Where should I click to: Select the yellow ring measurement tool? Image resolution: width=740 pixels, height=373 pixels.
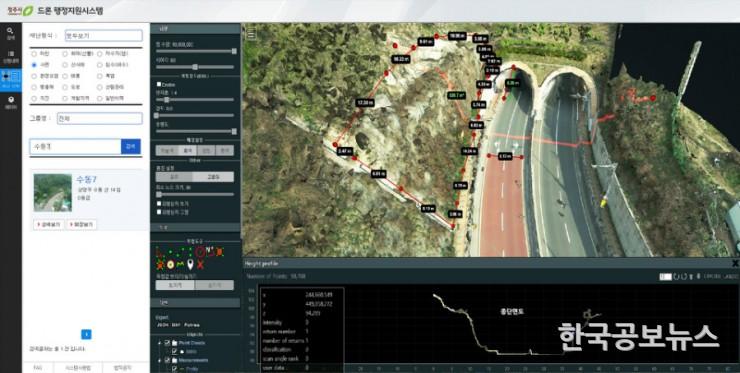click(170, 264)
